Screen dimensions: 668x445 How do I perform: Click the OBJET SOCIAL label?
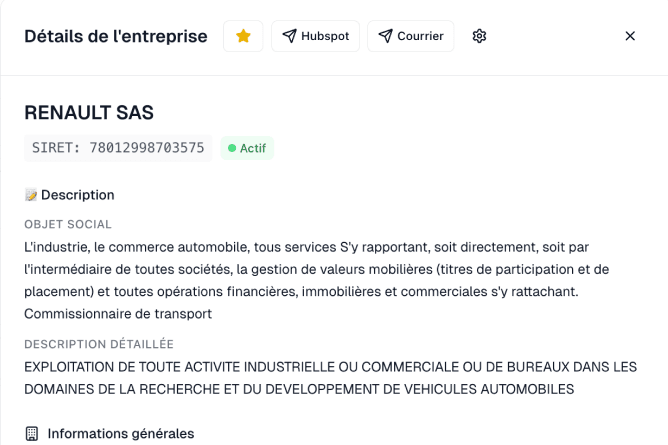(68, 224)
